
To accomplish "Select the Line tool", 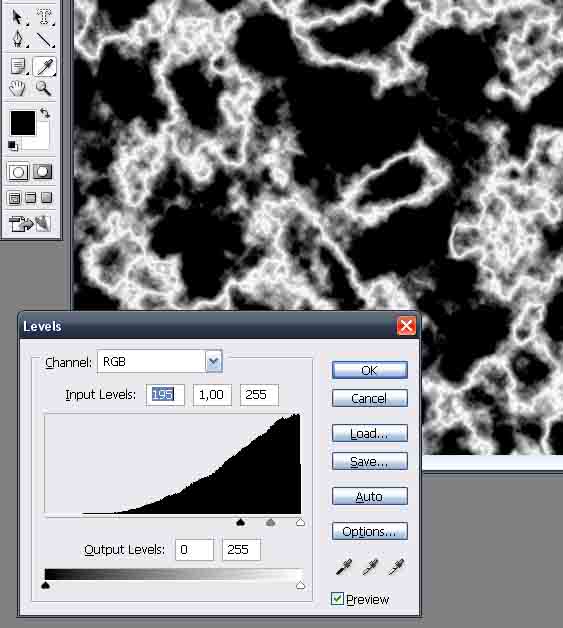I will 44,39.
